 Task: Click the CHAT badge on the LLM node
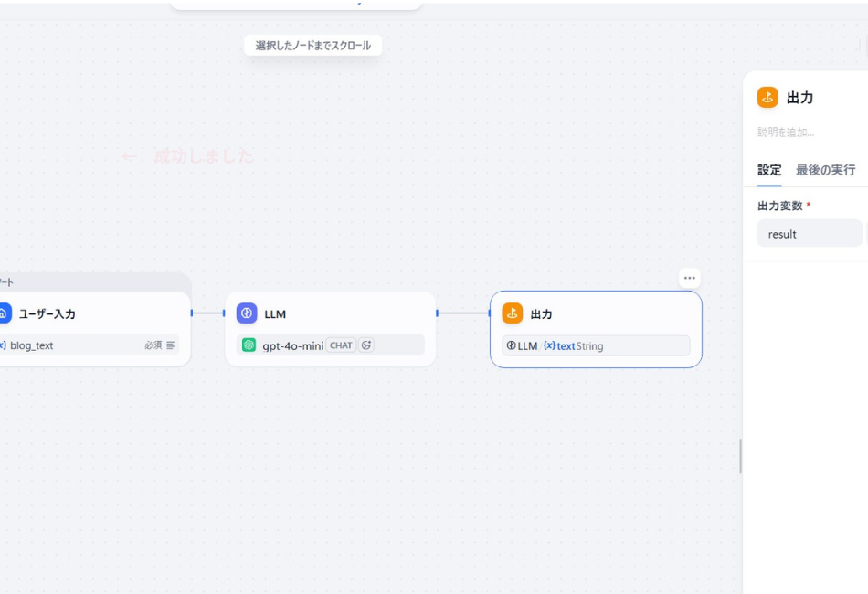[x=340, y=345]
